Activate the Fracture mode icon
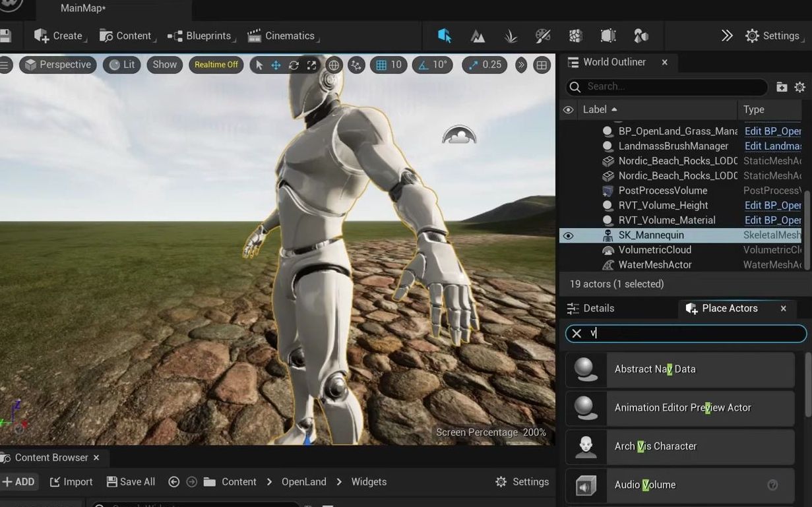 coord(576,36)
